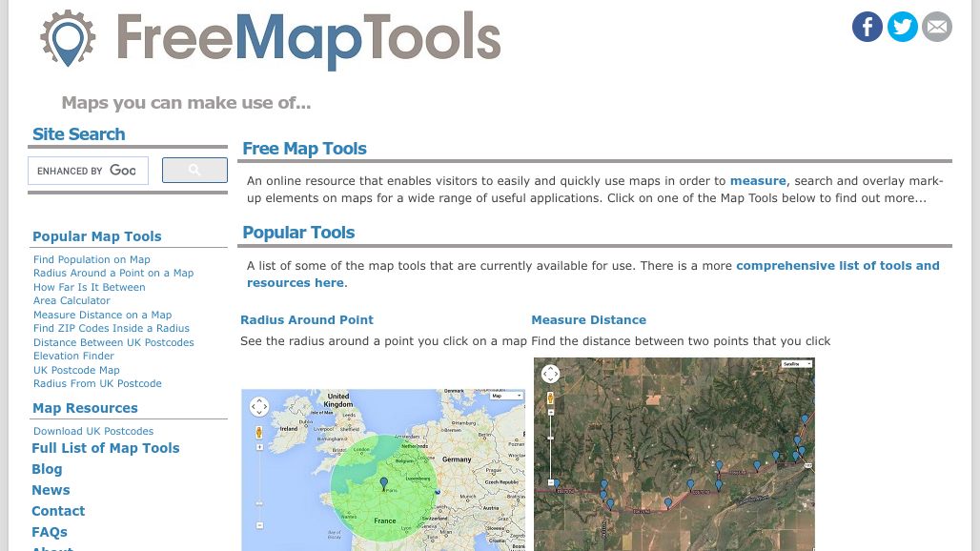Click the Radius Around Point heading link
Image resolution: width=980 pixels, height=551 pixels.
(x=307, y=320)
